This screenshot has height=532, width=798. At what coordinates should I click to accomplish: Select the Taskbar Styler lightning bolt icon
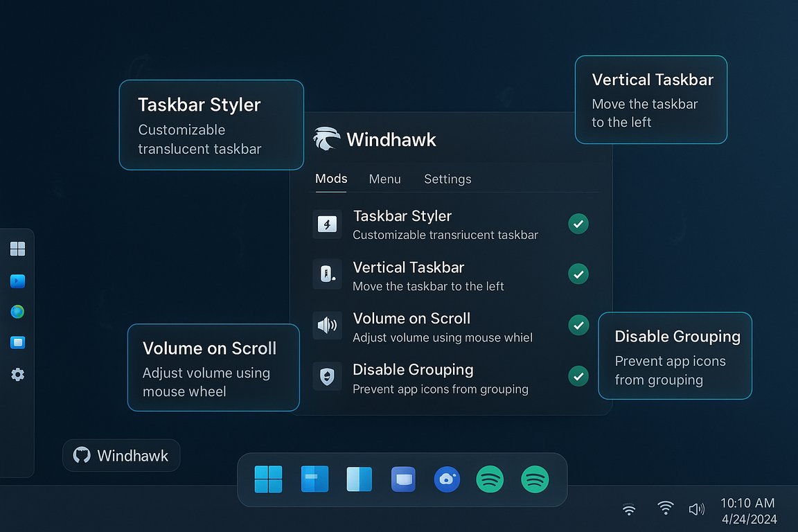point(327,224)
